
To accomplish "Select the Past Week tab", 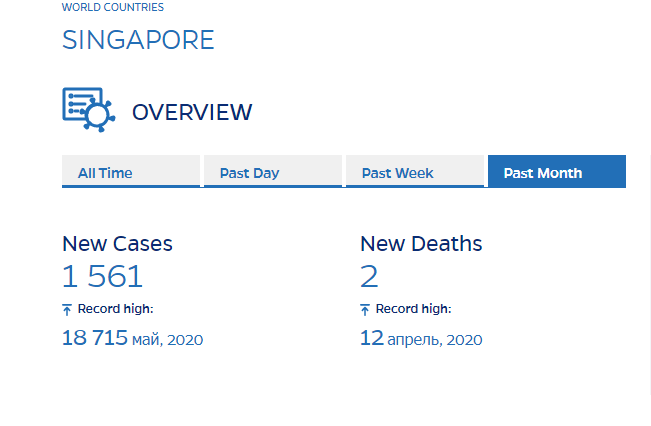I will click(415, 171).
